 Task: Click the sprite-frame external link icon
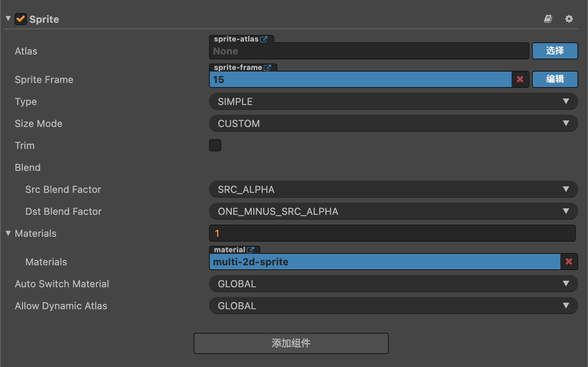[x=267, y=68]
